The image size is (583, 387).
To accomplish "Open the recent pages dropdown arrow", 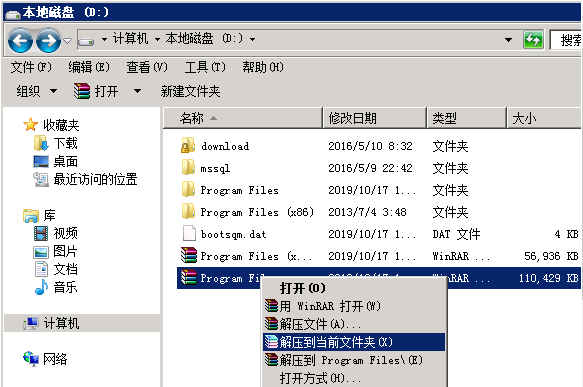I will (68, 40).
